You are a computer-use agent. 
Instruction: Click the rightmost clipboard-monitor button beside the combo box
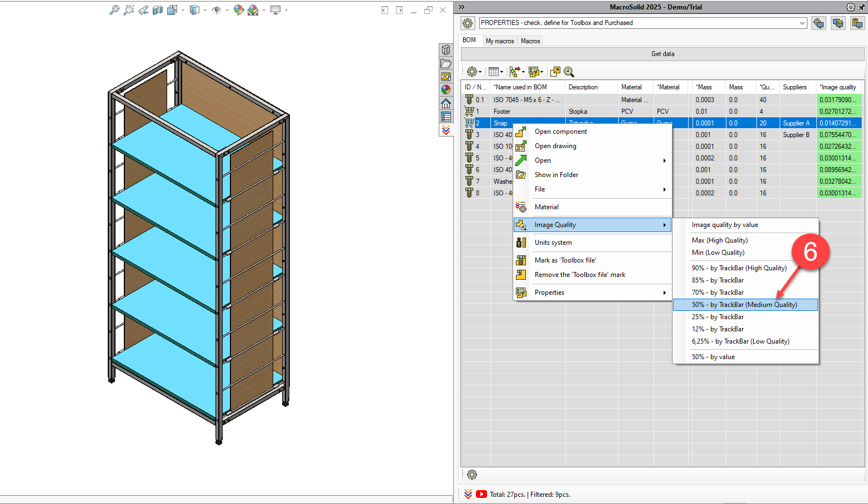click(857, 23)
